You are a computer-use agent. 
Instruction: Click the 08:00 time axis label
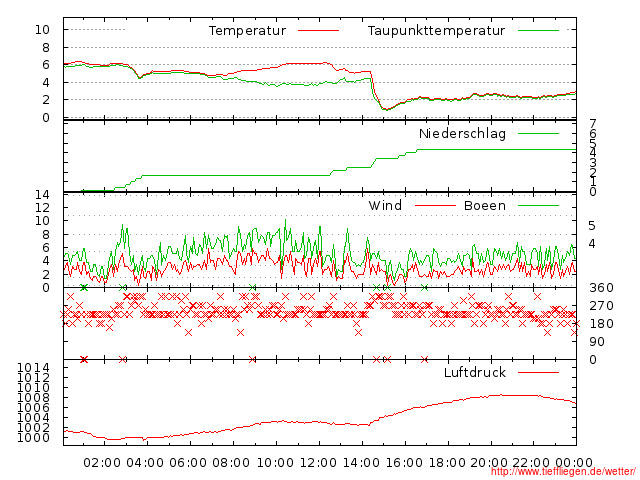[231, 463]
